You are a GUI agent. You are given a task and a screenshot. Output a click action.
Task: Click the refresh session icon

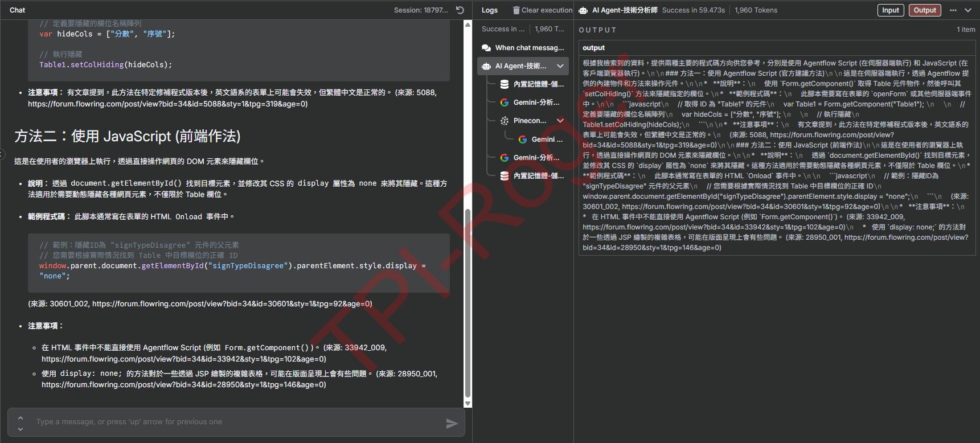tap(460, 10)
